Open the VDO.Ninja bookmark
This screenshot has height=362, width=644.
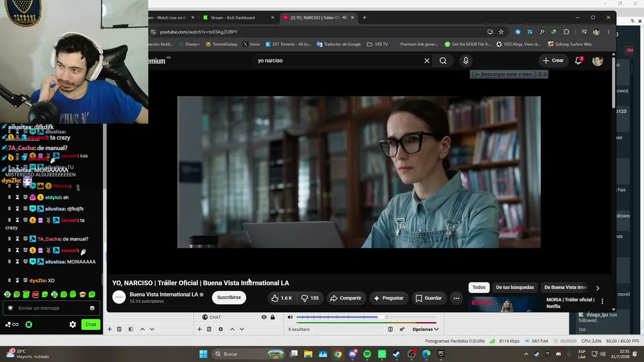[x=518, y=44]
